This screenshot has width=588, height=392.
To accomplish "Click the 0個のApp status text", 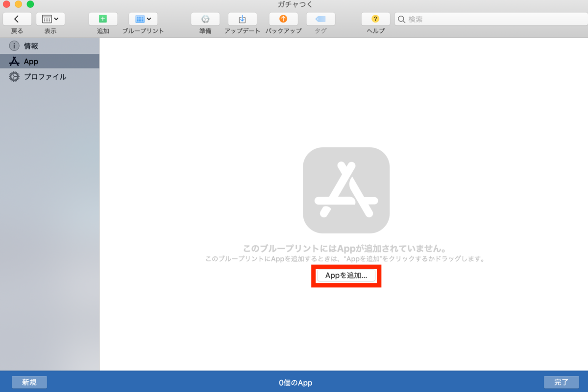I will click(295, 383).
